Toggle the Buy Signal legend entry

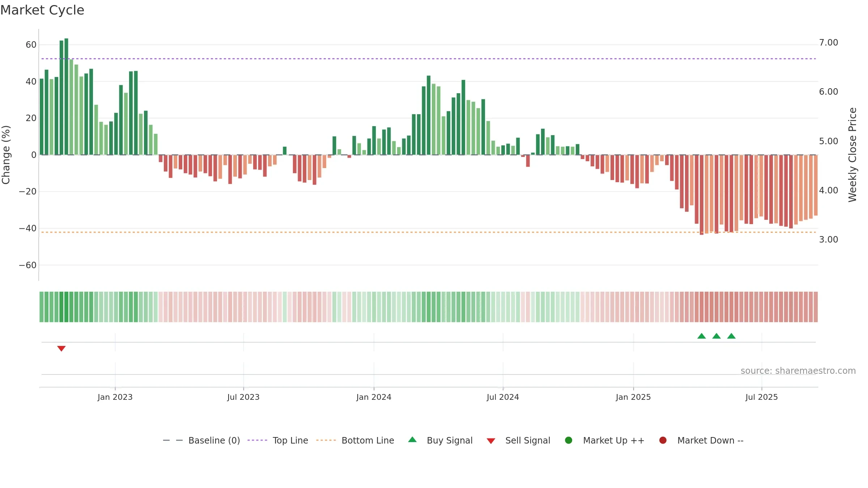click(x=440, y=440)
